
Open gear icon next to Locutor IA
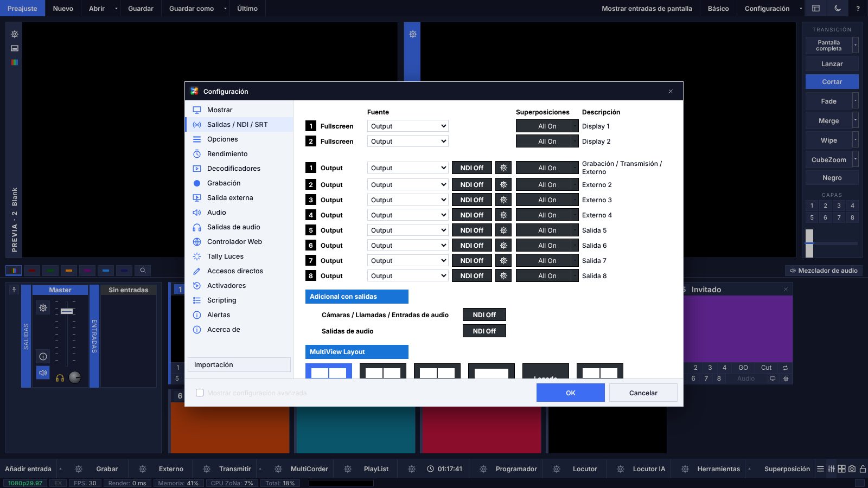[621, 469]
